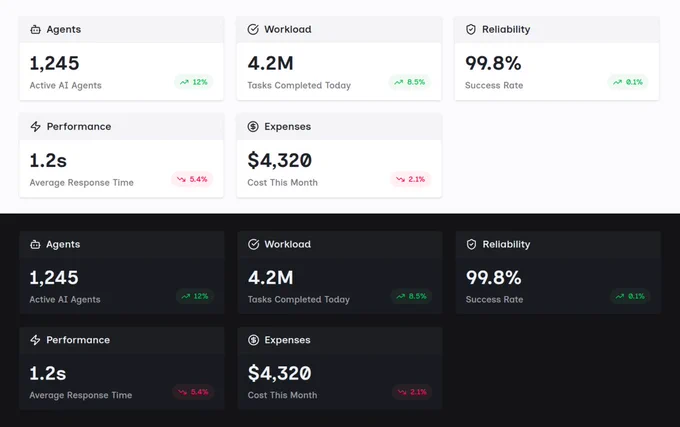Click the green 0.1% trend badge in dark theme
The height and width of the screenshot is (427, 680).
(630, 297)
